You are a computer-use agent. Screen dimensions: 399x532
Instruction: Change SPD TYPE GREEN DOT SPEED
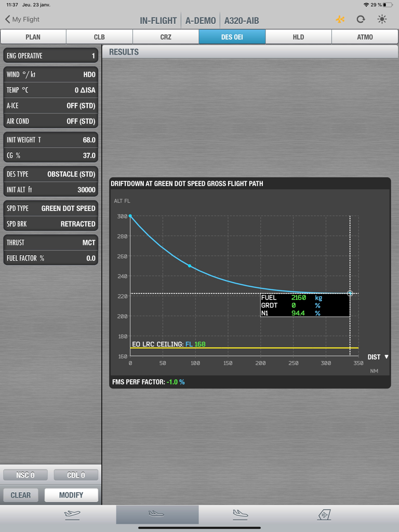(x=51, y=208)
